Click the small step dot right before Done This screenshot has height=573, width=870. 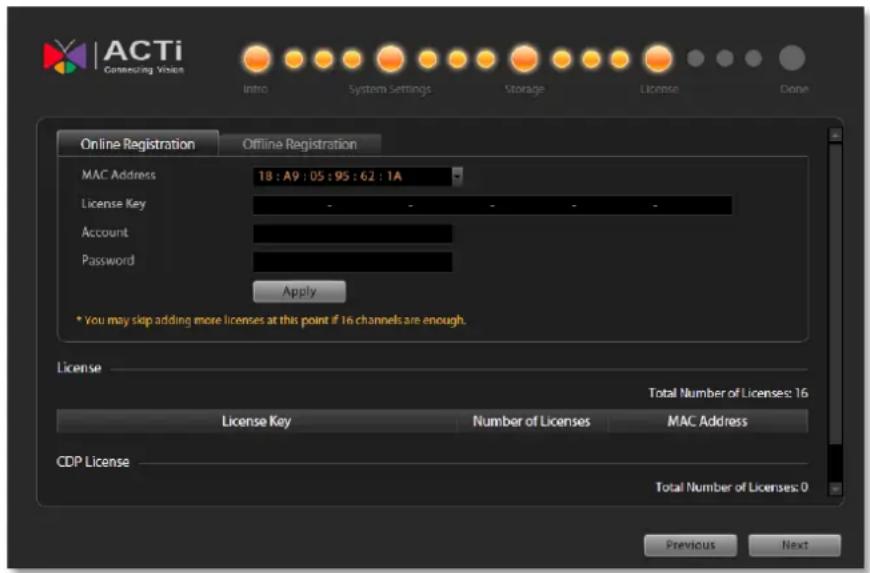(x=753, y=58)
